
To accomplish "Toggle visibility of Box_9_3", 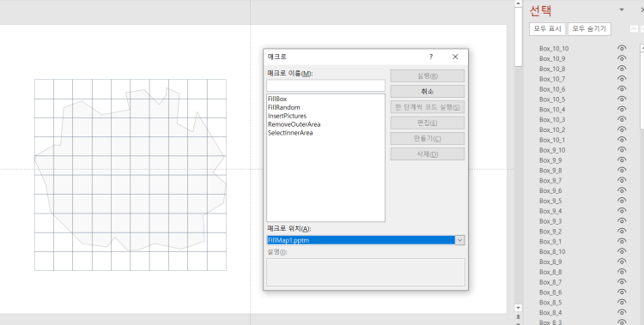I will pos(622,221).
